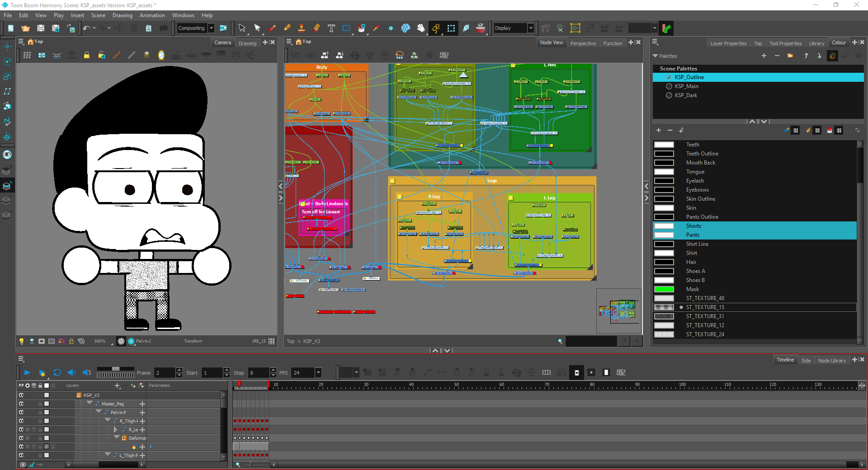Increase the Frame value with the stepper

point(179,370)
